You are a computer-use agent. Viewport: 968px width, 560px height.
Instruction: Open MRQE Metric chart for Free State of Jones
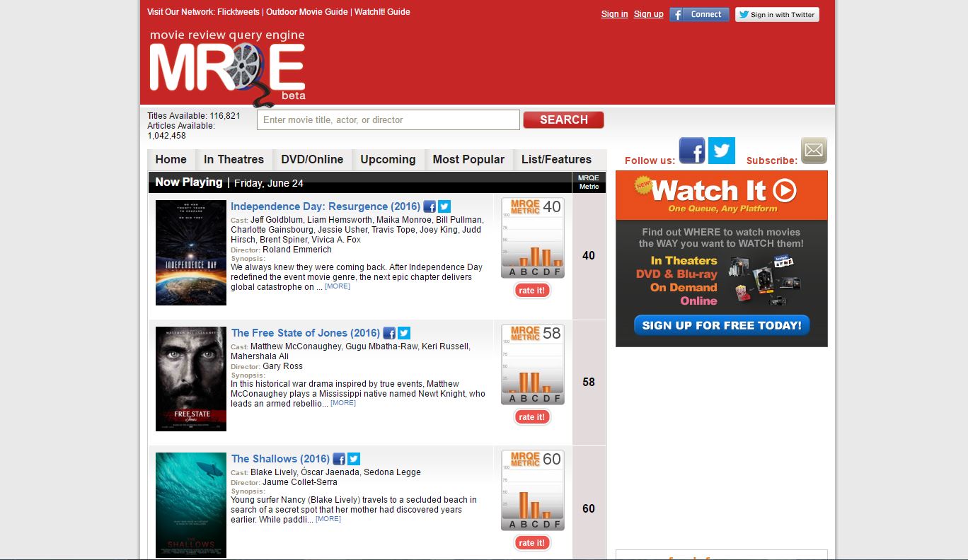coord(533,364)
